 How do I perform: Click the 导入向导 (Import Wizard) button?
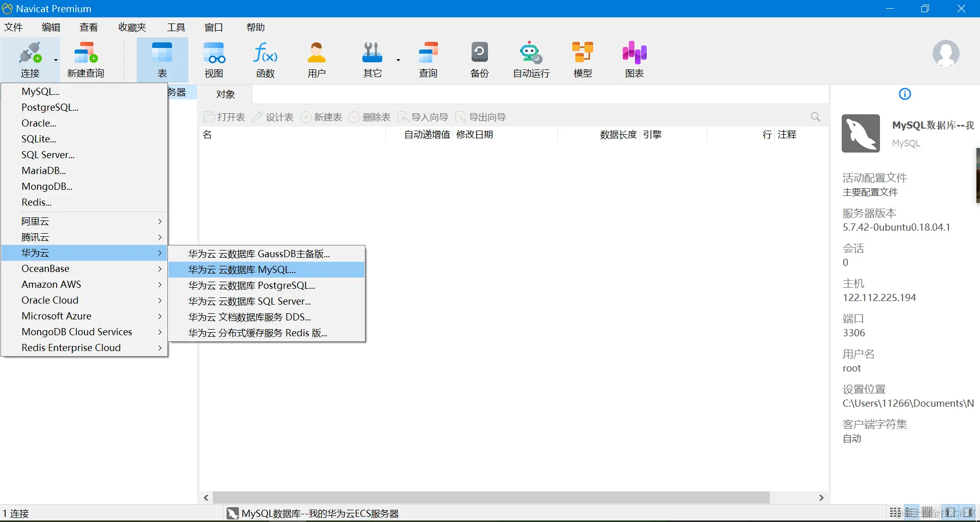[423, 116]
